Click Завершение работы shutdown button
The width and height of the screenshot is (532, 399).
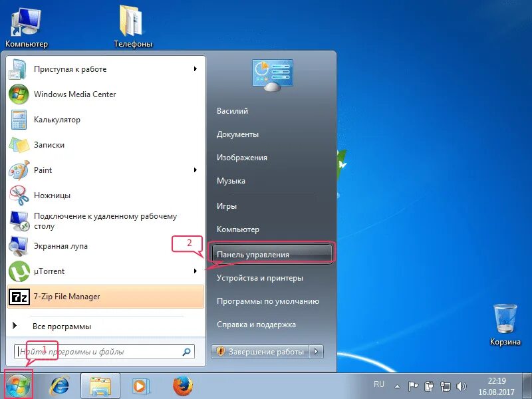click(260, 352)
